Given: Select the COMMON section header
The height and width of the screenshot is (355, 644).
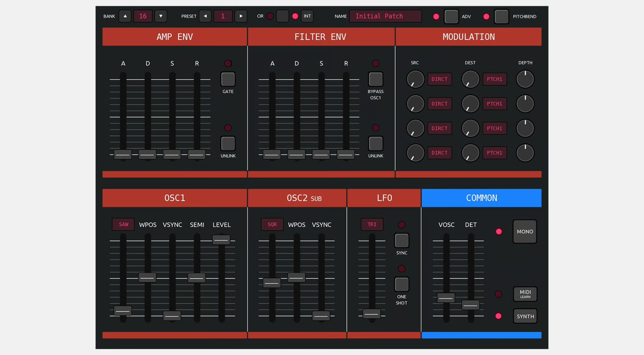Looking at the screenshot, I should coord(481,198).
